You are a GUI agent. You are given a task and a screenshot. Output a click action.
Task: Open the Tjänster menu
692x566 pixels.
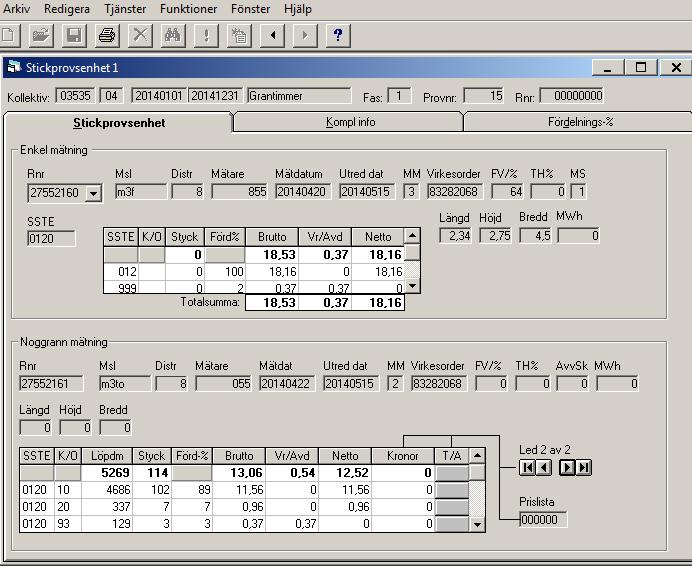click(x=125, y=9)
